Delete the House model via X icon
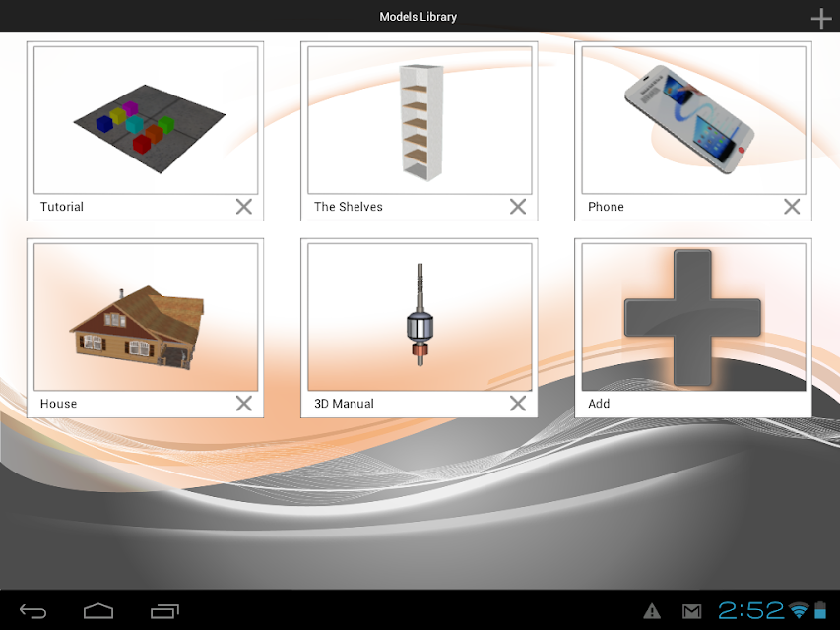 (244, 404)
